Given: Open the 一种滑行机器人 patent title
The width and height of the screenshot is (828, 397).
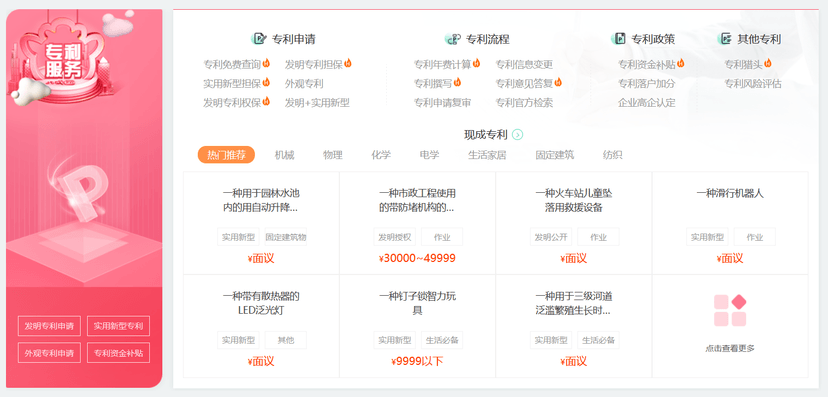Looking at the screenshot, I should (x=730, y=194).
